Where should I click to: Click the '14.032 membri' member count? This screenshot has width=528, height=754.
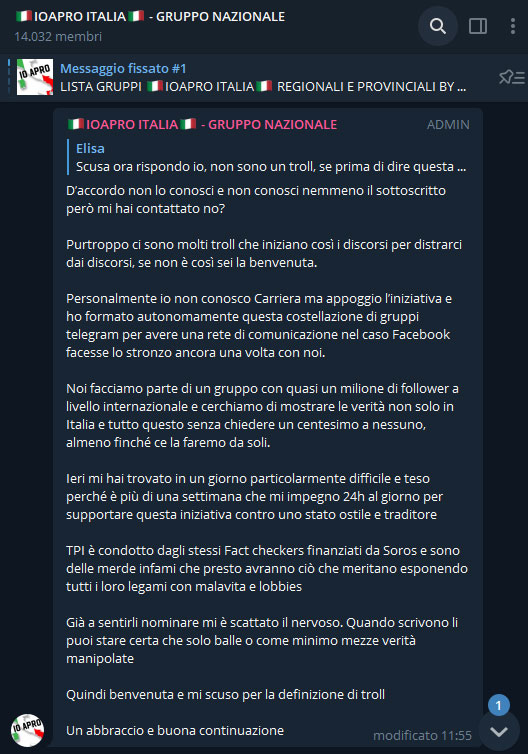58,37
